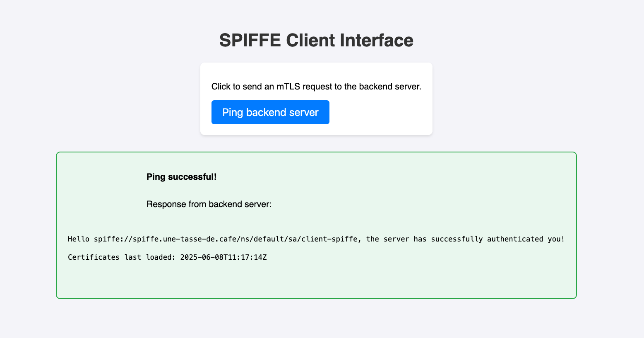The image size is (644, 338).
Task: Click the client-spiffe service account name
Action: pyautogui.click(x=329, y=239)
